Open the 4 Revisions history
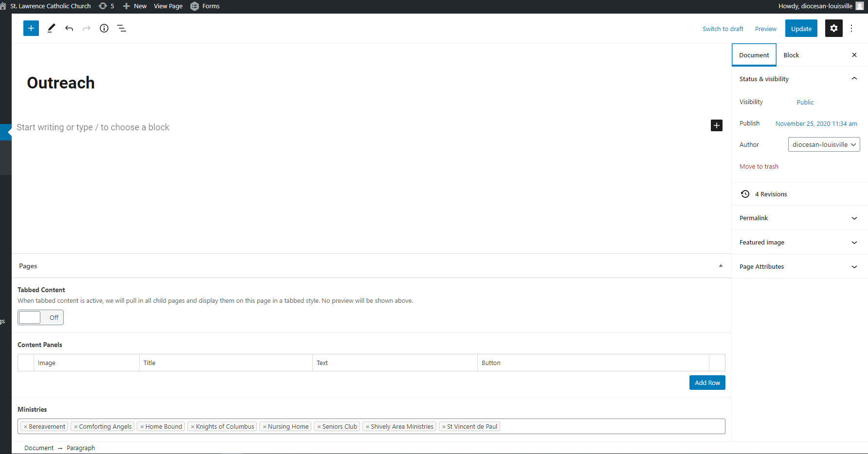The width and height of the screenshot is (868, 454). pos(770,194)
